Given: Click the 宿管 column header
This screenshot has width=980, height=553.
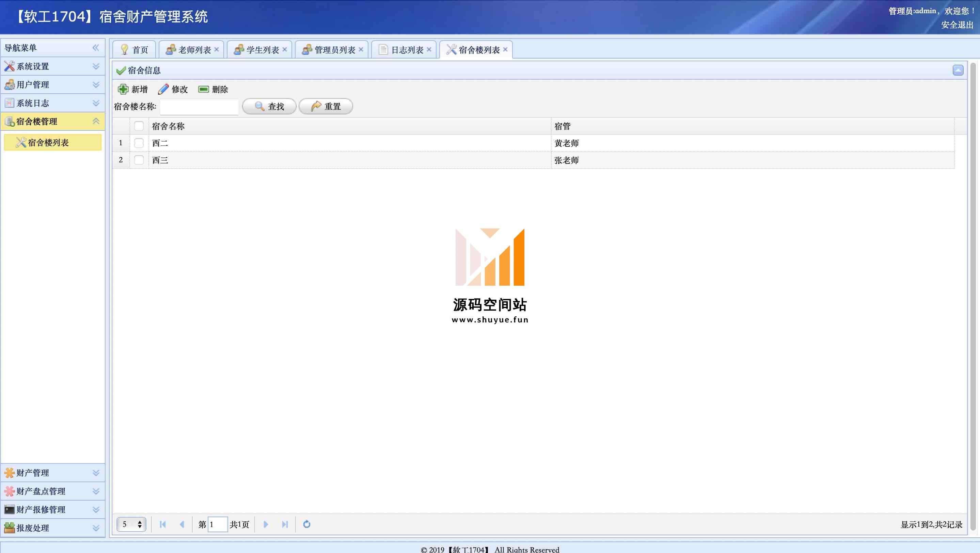Looking at the screenshot, I should [753, 126].
